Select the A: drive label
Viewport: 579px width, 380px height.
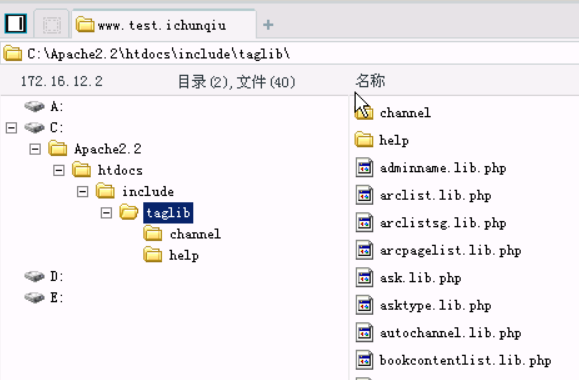[56, 107]
